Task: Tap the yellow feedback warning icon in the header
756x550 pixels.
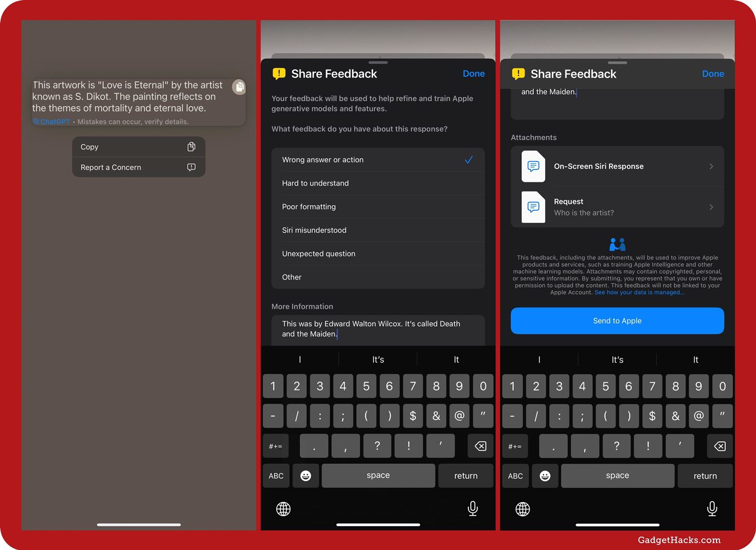Action: pyautogui.click(x=279, y=73)
